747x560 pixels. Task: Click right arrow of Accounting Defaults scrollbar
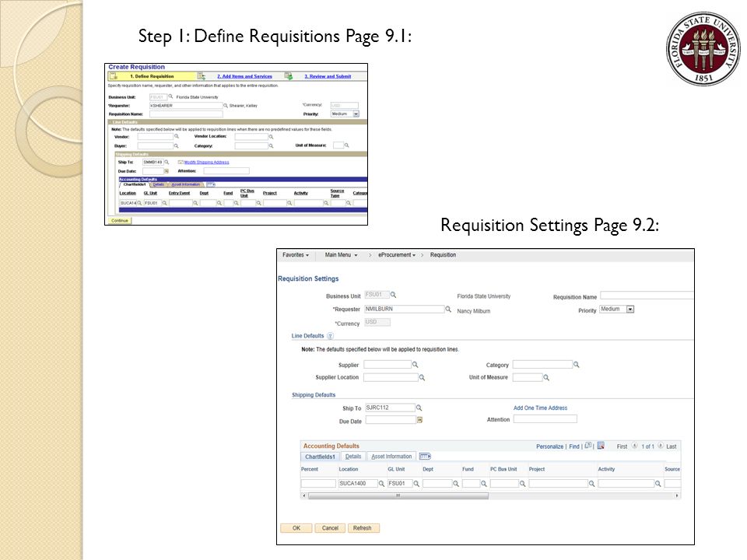coord(677,495)
